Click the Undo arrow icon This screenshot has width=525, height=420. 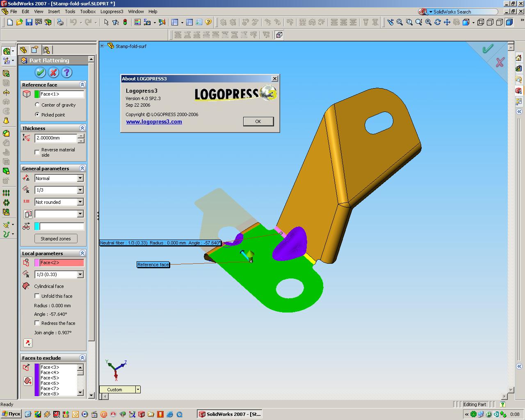pyautogui.click(x=73, y=22)
